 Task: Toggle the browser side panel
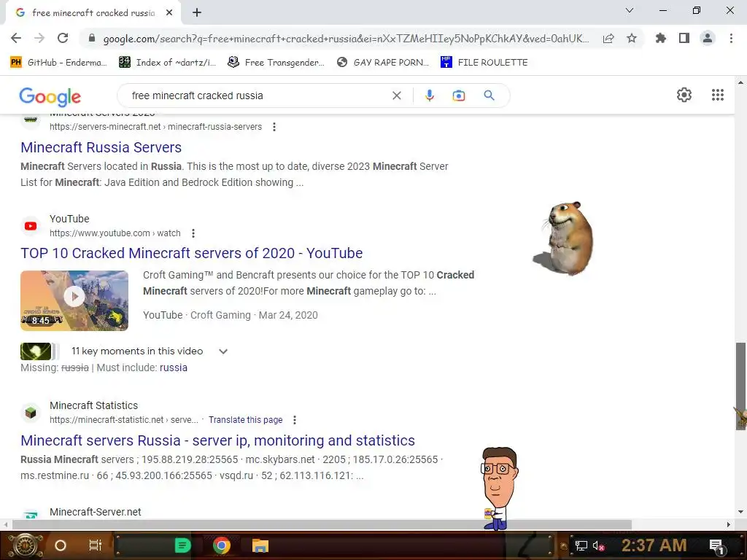[684, 38]
